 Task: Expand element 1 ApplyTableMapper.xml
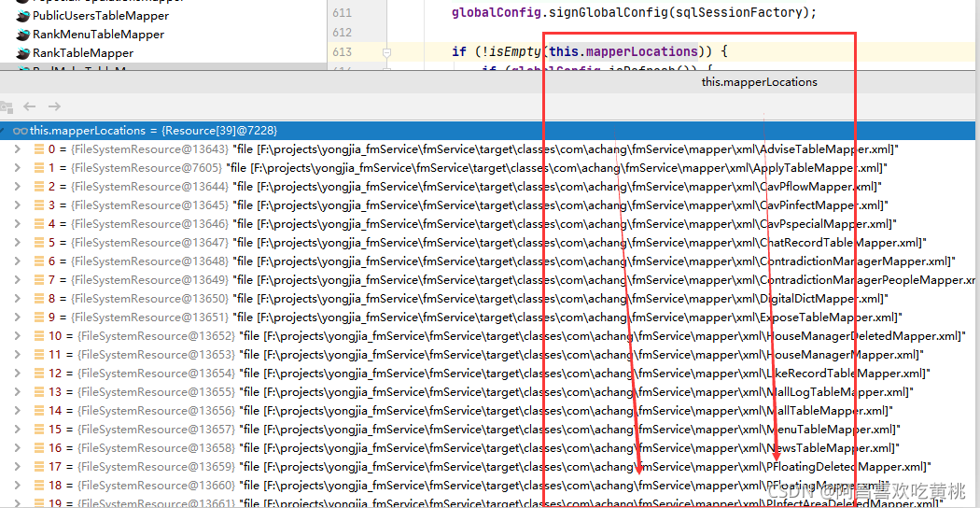[x=18, y=168]
